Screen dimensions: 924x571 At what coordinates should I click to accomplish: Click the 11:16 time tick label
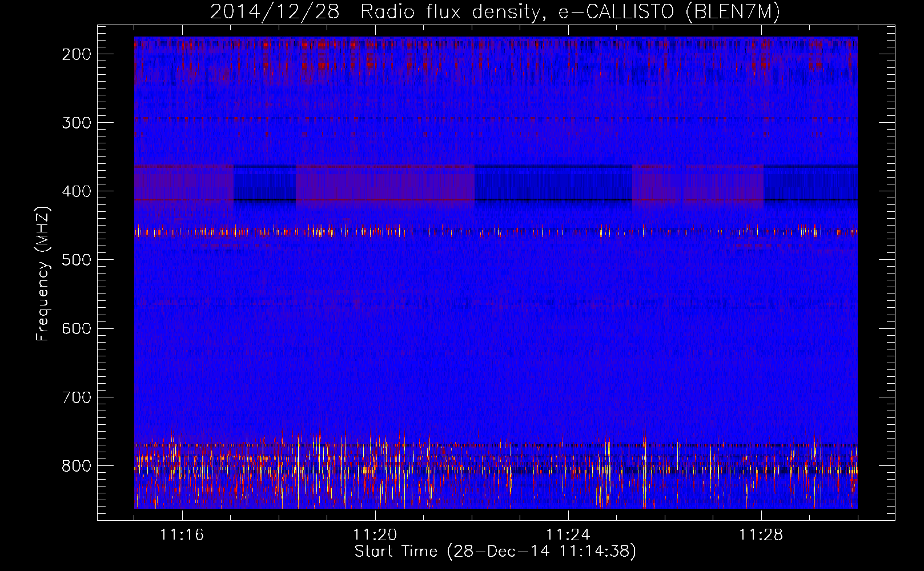182,535
